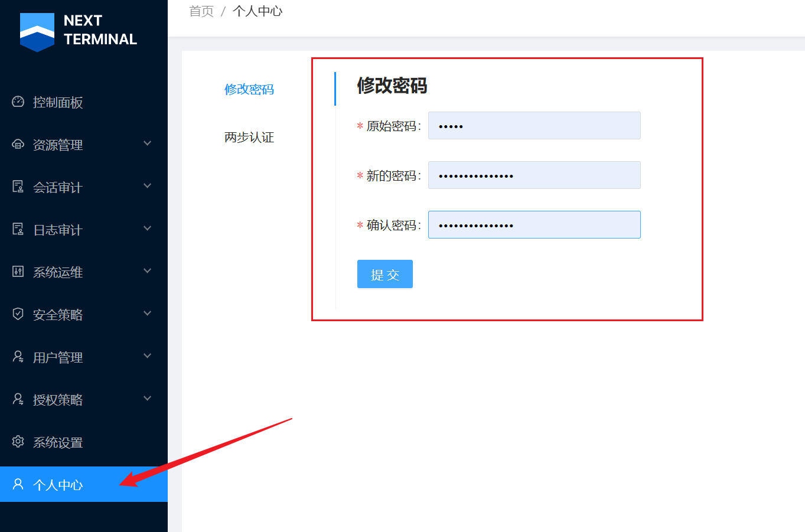Screen dimensions: 805x532
Task: Open the 首页 breadcrumb link
Action: [x=201, y=11]
